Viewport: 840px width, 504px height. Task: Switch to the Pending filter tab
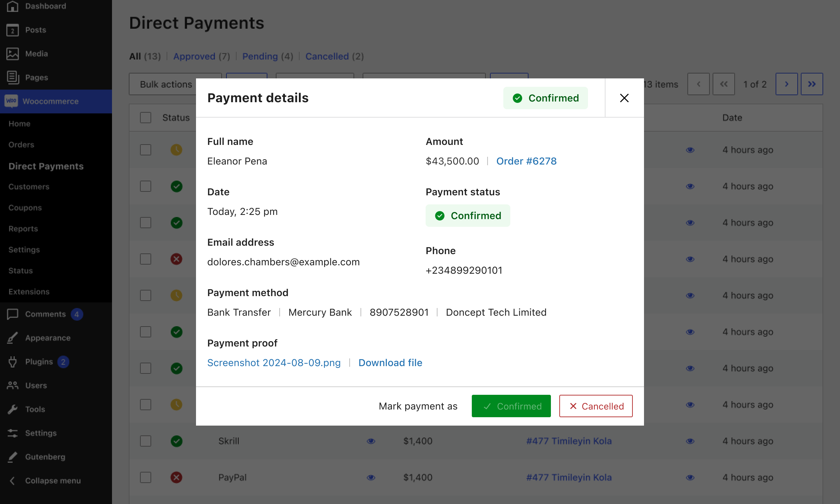(x=260, y=56)
